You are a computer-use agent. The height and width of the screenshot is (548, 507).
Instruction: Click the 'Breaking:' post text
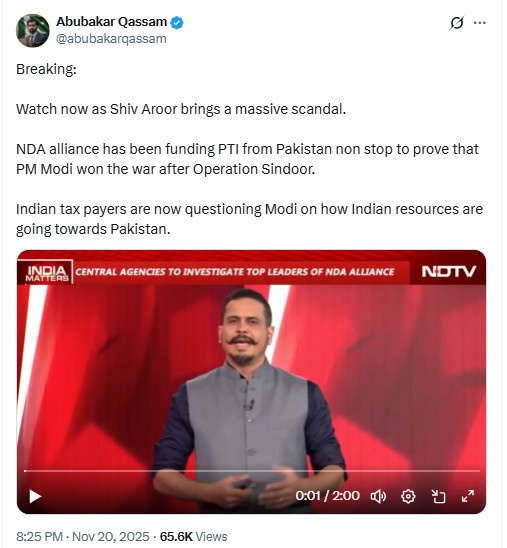(x=46, y=69)
